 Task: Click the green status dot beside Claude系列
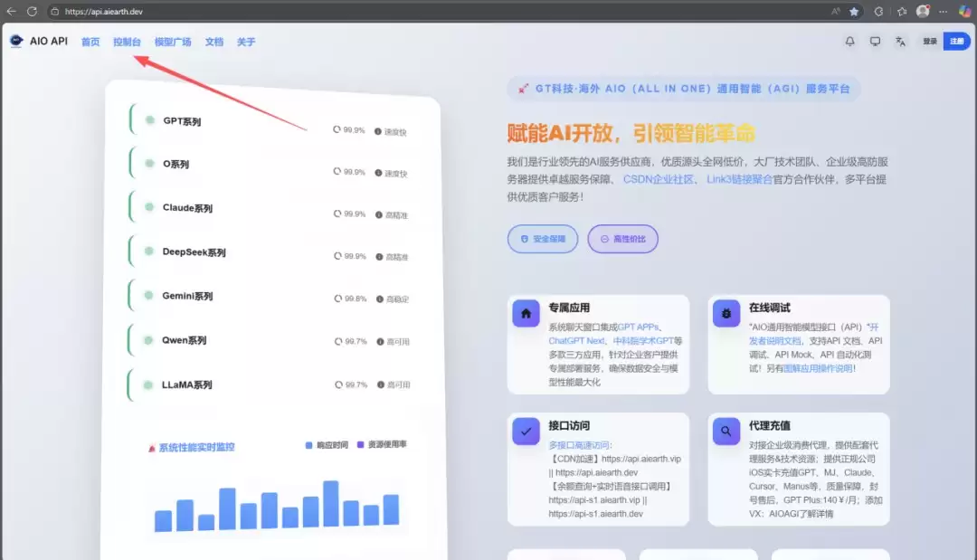[x=149, y=207]
